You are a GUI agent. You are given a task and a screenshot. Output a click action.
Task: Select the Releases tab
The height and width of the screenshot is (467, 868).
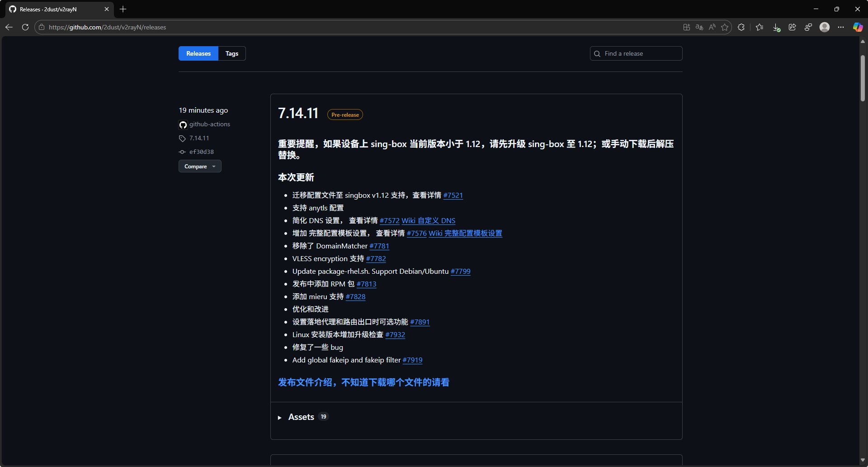[198, 53]
